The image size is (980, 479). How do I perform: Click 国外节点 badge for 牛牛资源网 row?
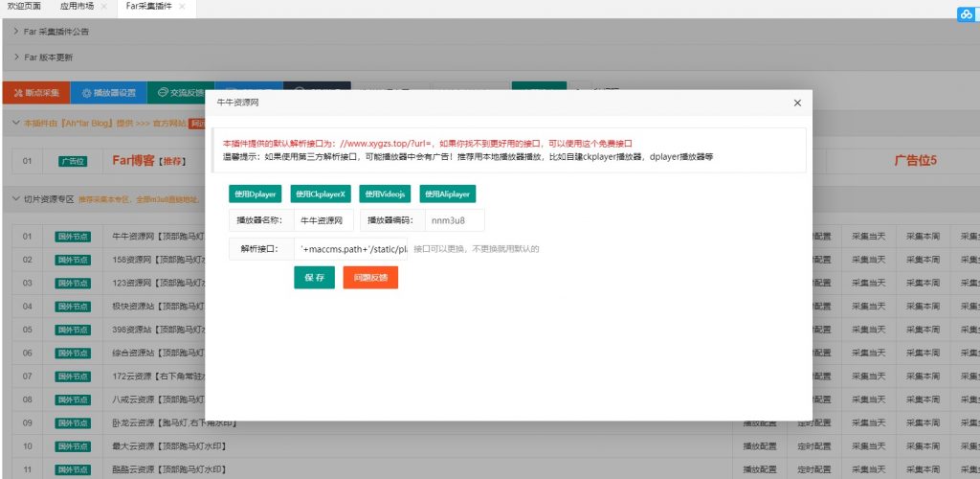coord(73,237)
